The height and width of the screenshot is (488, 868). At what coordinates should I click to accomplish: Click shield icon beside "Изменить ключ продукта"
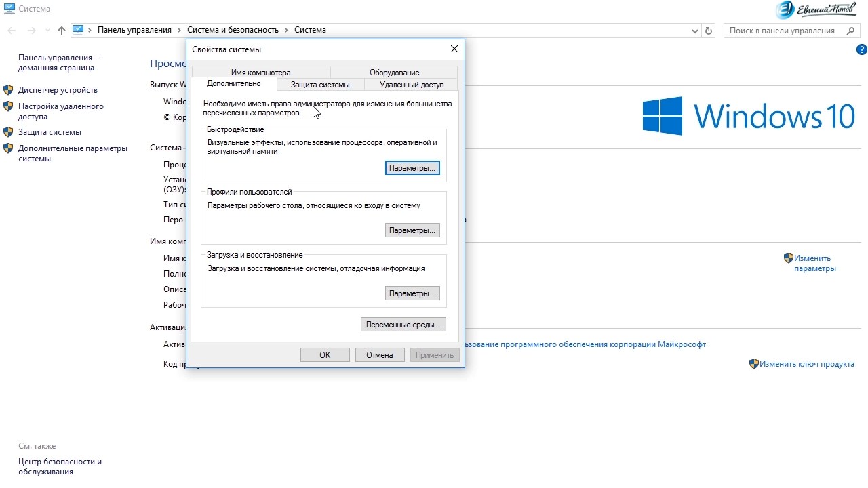pyautogui.click(x=754, y=364)
